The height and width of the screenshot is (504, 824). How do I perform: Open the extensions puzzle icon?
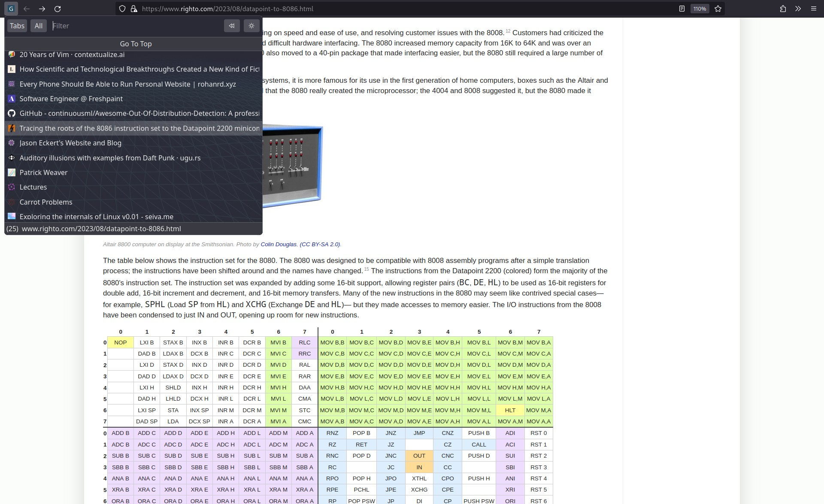pos(783,9)
